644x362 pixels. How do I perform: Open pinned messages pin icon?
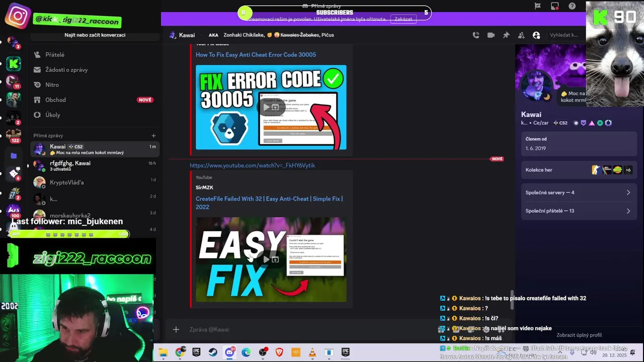click(x=506, y=35)
